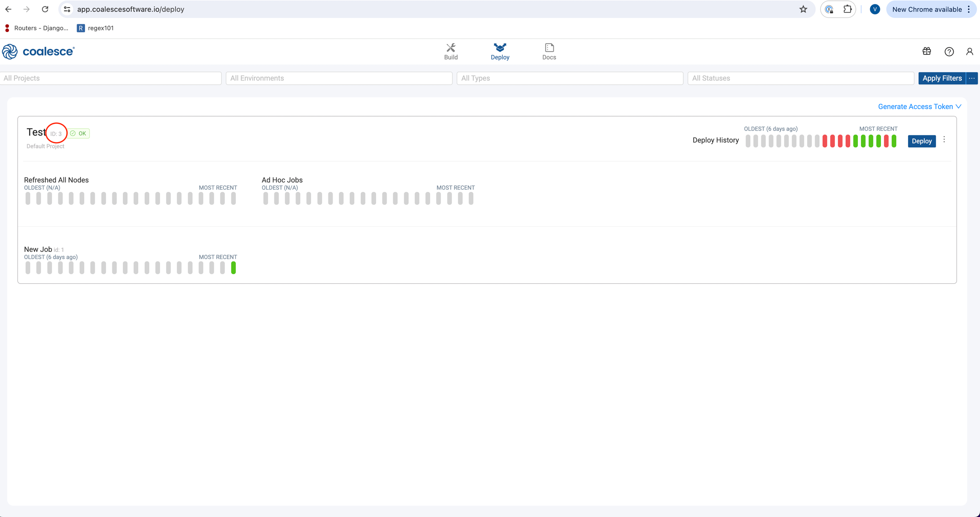Screen dimensions: 980x517
Task: Reload the page using refresh icon
Action: coord(45,9)
